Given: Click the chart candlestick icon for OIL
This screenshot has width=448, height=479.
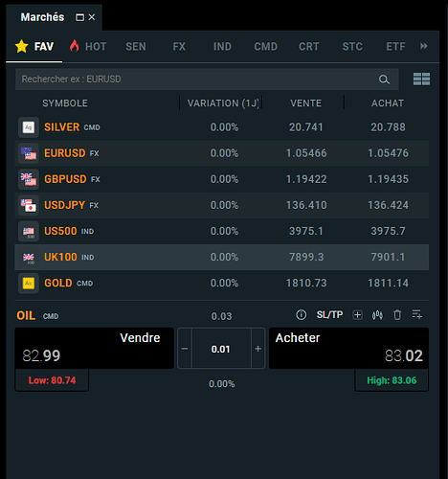Looking at the screenshot, I should pos(377,315).
